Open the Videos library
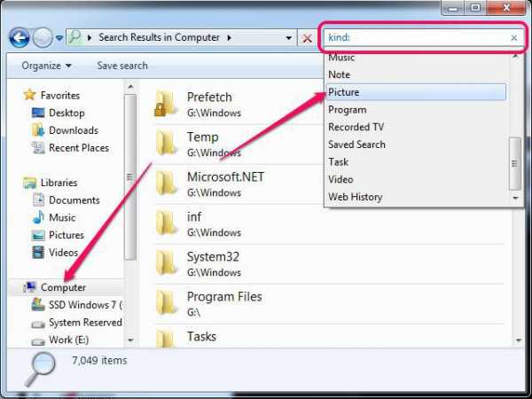This screenshot has width=532, height=399. pos(38,253)
